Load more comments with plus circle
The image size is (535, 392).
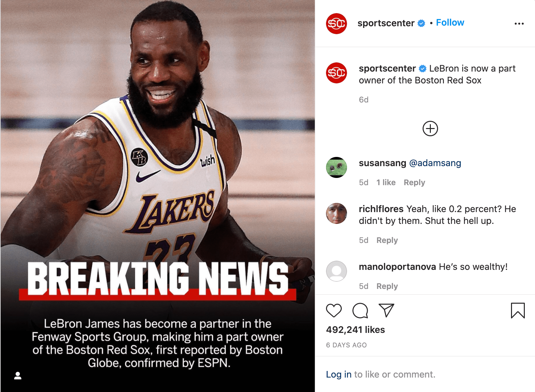click(x=430, y=128)
